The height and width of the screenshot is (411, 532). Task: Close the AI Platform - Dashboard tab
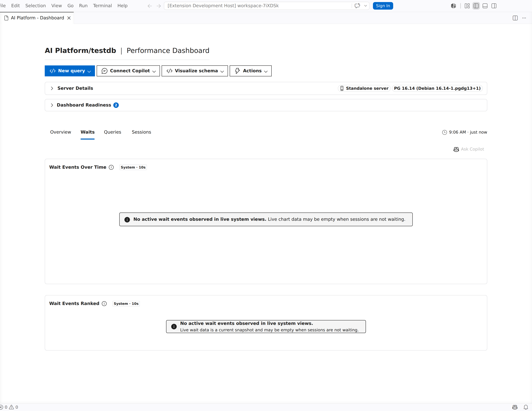69,18
